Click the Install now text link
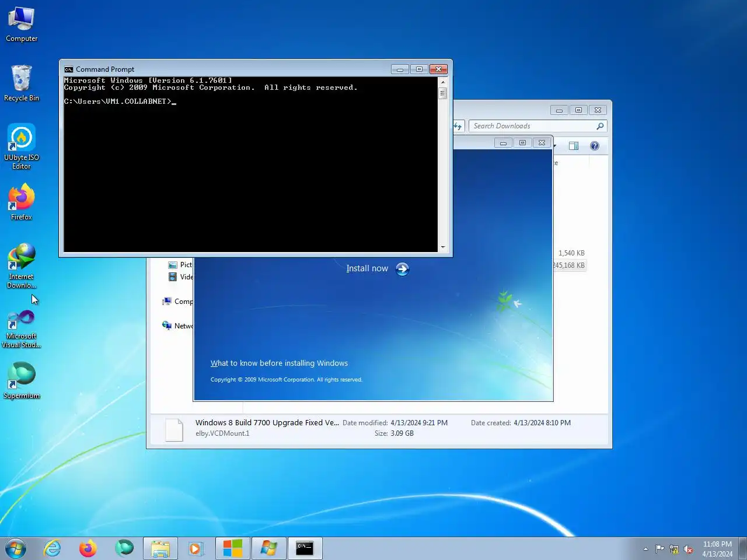Image resolution: width=747 pixels, height=560 pixels. (x=367, y=268)
